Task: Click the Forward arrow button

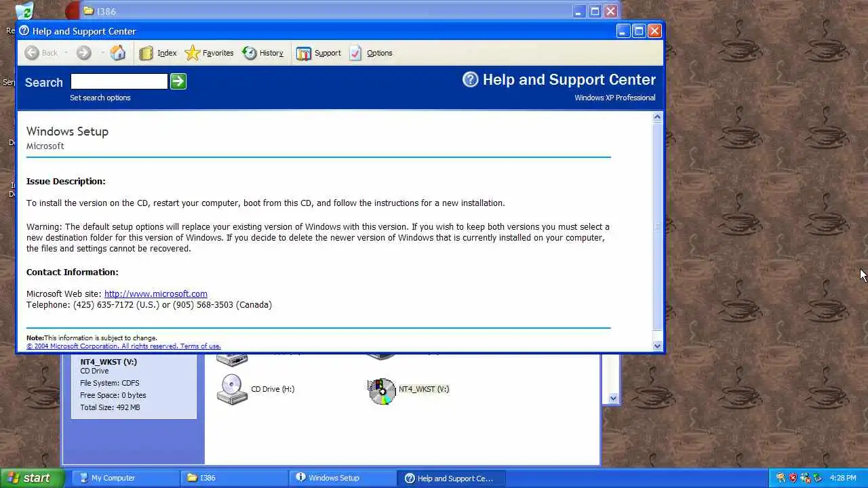Action: click(x=83, y=53)
